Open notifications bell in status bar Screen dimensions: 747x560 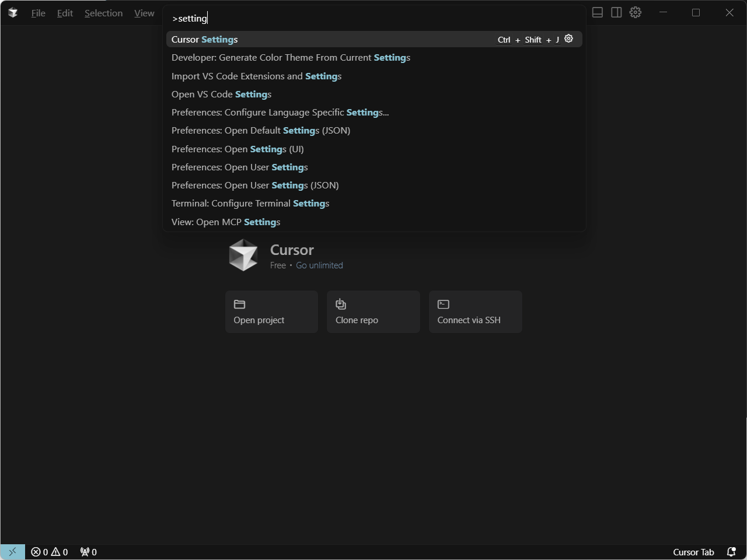point(731,552)
